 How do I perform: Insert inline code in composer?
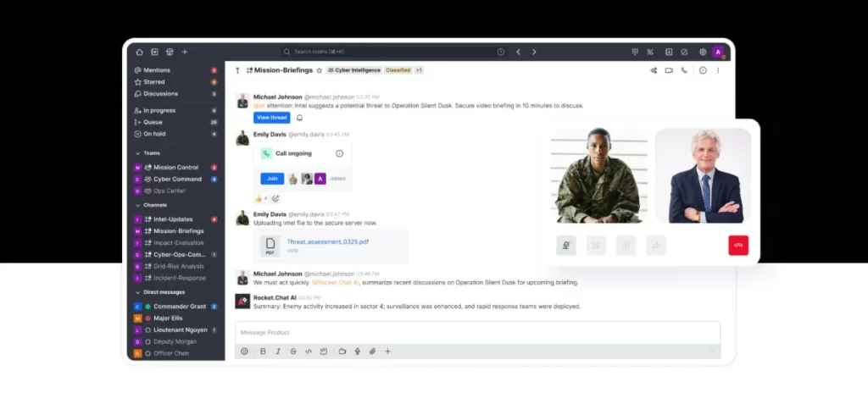pos(309,351)
